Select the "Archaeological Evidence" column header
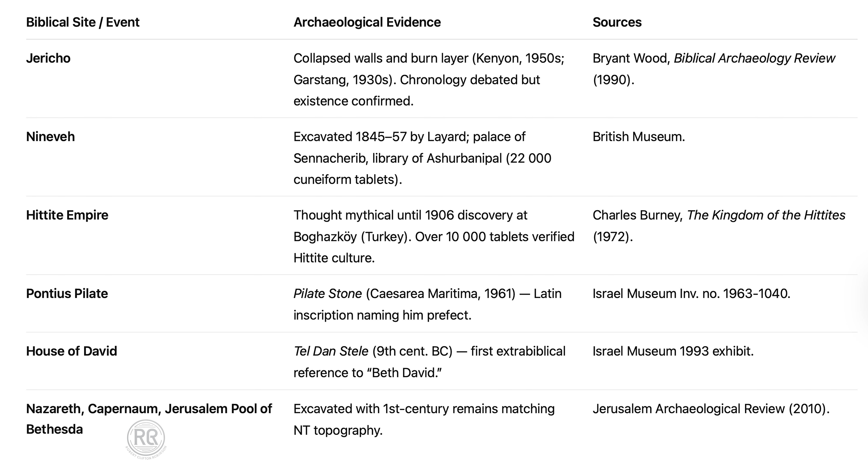The height and width of the screenshot is (465, 868). coord(367,22)
